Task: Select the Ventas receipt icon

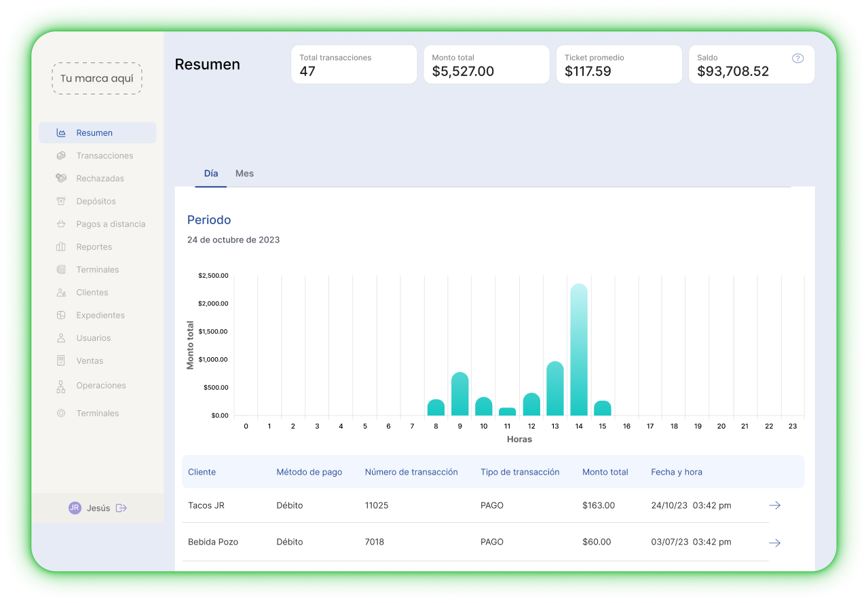Action: coord(62,361)
